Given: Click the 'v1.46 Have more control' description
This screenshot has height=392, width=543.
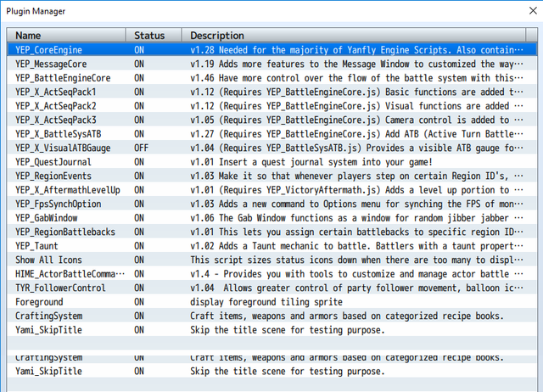Looking at the screenshot, I should coord(356,78).
